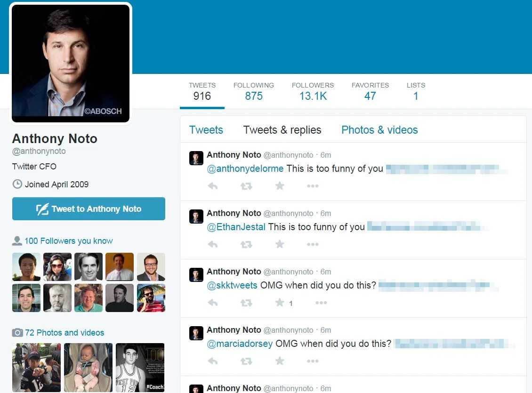Open the large Anthony Noto profile photo

point(71,64)
